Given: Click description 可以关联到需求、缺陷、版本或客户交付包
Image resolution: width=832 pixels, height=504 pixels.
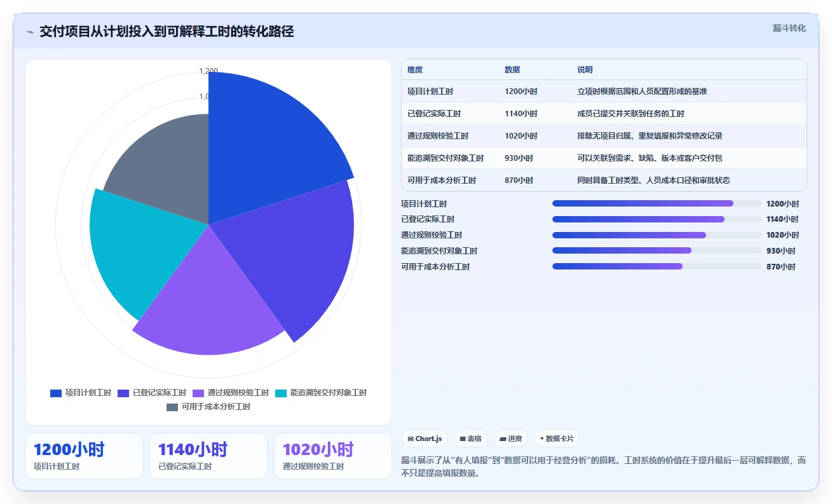Looking at the screenshot, I should (650, 158).
